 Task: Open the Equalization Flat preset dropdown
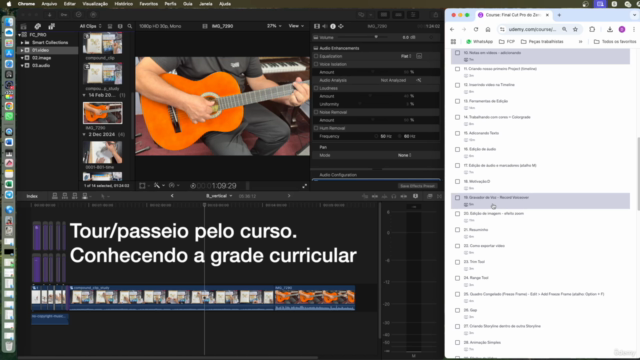tap(406, 56)
